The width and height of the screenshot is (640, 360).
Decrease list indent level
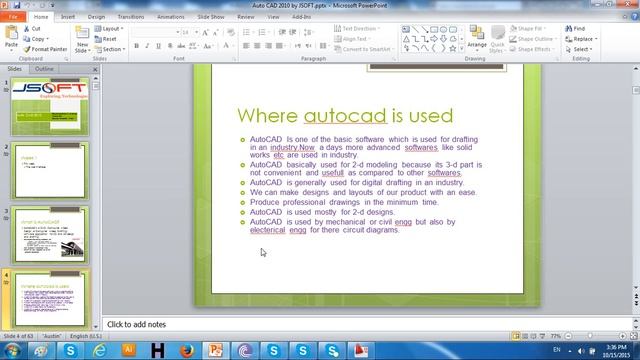282,32
